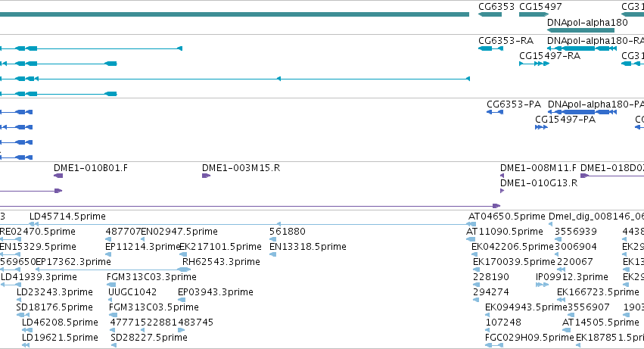Click the 294274 EST label
The width and height of the screenshot is (644, 349).
coord(491,292)
